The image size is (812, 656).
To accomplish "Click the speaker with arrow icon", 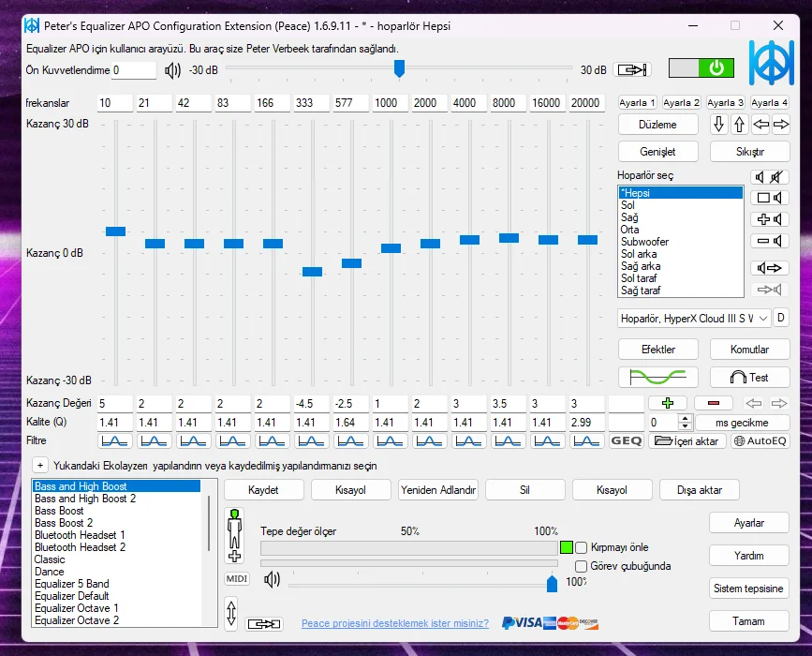I will (x=770, y=268).
